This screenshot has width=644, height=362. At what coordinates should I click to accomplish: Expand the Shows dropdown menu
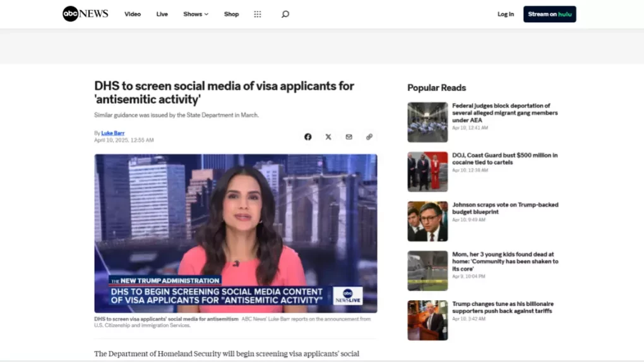pos(196,14)
